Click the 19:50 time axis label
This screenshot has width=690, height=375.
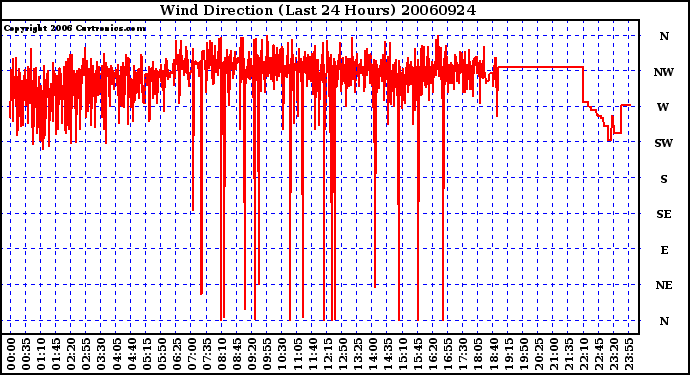pyautogui.click(x=524, y=354)
